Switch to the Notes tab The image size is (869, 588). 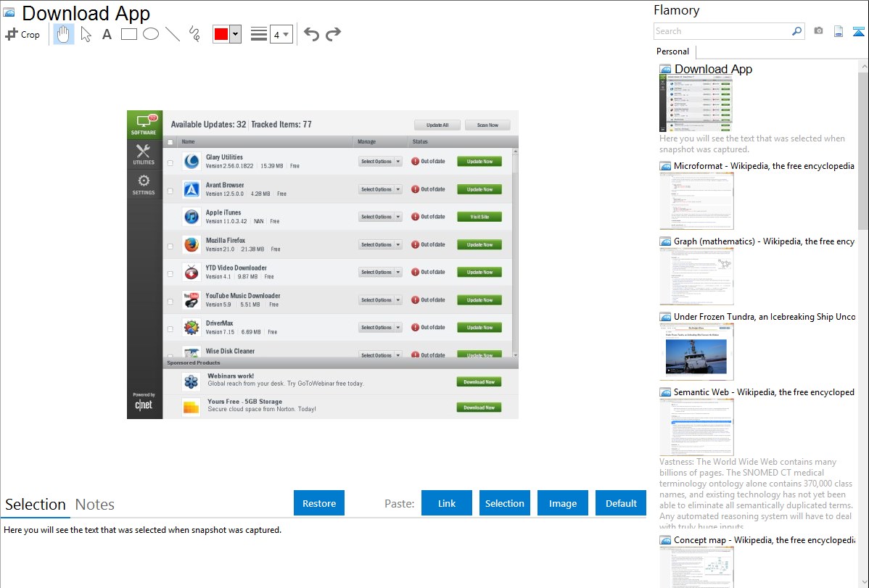pyautogui.click(x=95, y=505)
